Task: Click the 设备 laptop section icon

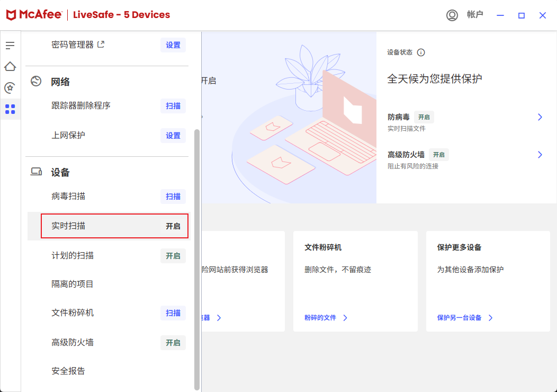Action: click(x=36, y=172)
